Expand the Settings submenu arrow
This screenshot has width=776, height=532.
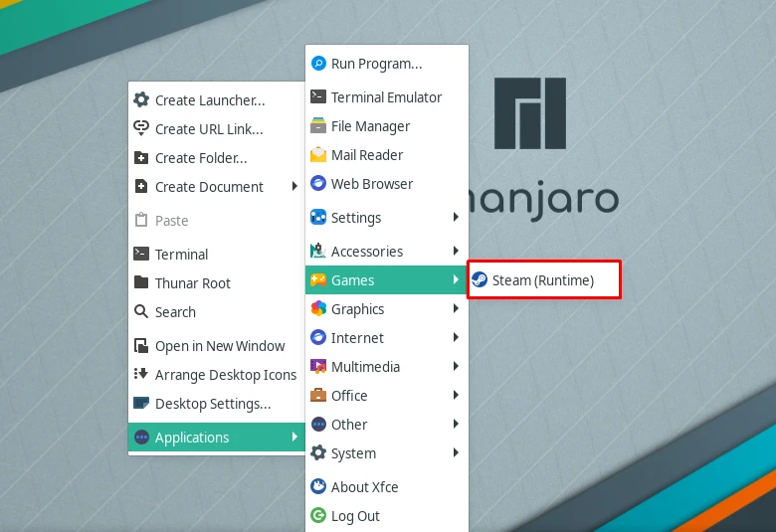click(x=456, y=217)
